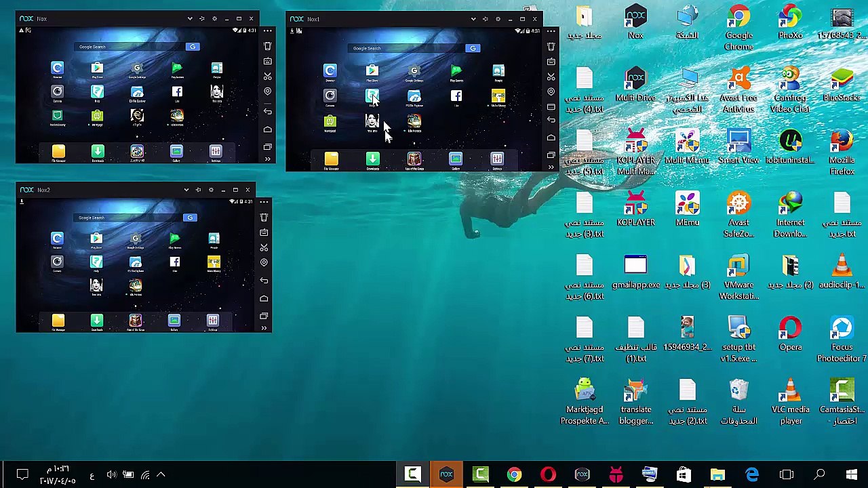Open system settings gear in Nox title bar
The image size is (868, 488).
pyautogui.click(x=214, y=19)
